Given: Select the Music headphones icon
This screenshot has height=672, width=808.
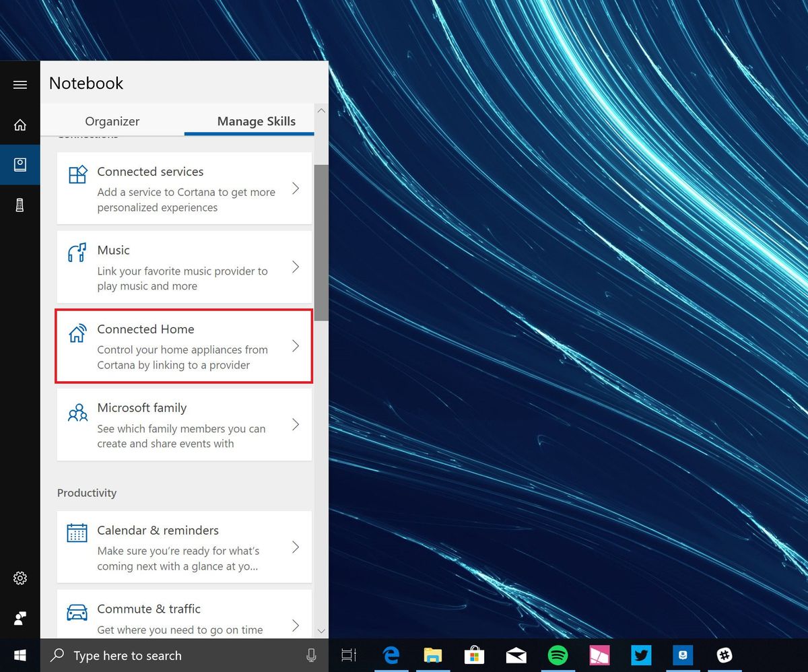Looking at the screenshot, I should tap(76, 253).
